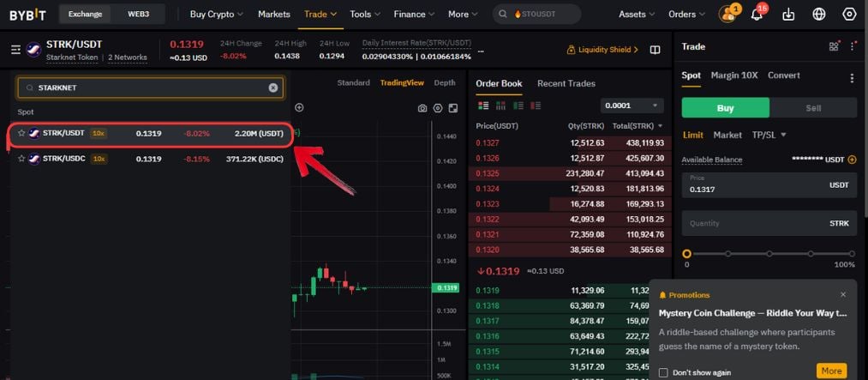This screenshot has width=868, height=380.
Task: Click the 2 Networks link
Action: (x=128, y=57)
